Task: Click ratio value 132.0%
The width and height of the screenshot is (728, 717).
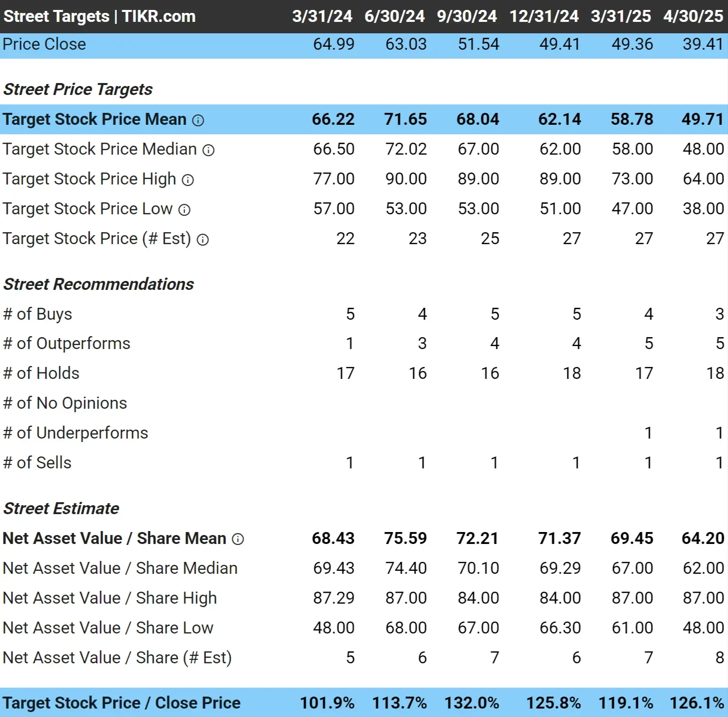Action: 471,703
